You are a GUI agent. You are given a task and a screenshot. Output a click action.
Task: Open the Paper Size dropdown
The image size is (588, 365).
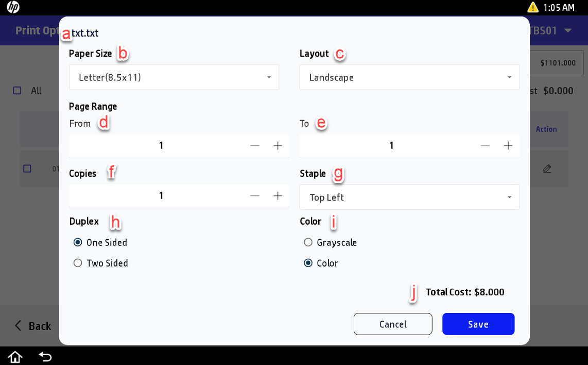[x=174, y=77]
